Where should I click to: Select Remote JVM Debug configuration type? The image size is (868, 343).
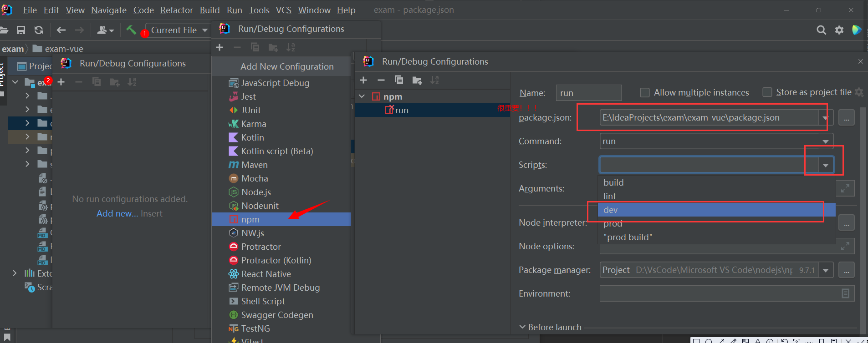tap(281, 288)
